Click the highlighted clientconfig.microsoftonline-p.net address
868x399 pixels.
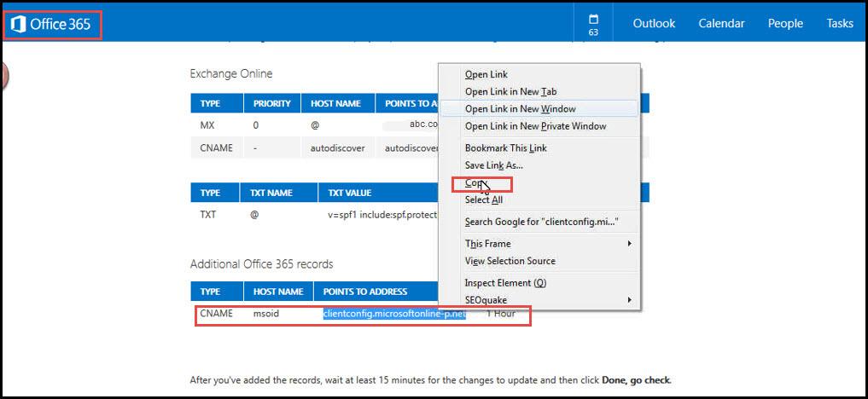point(394,314)
